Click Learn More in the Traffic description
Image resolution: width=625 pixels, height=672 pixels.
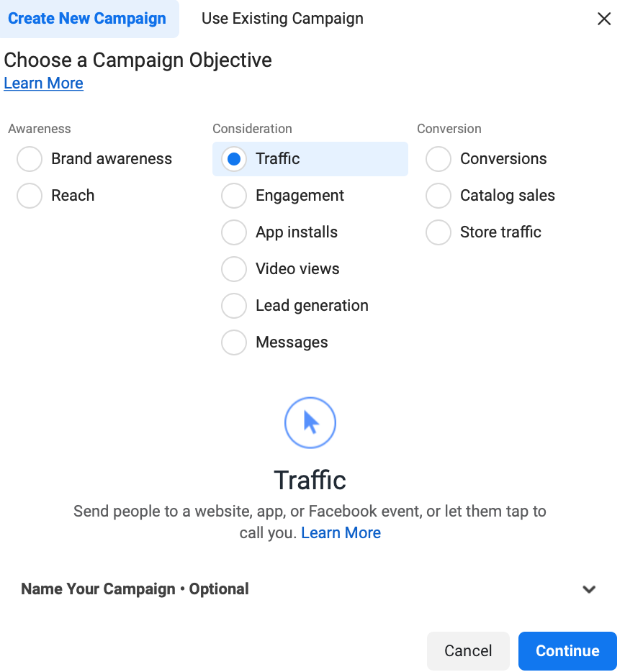tap(341, 532)
